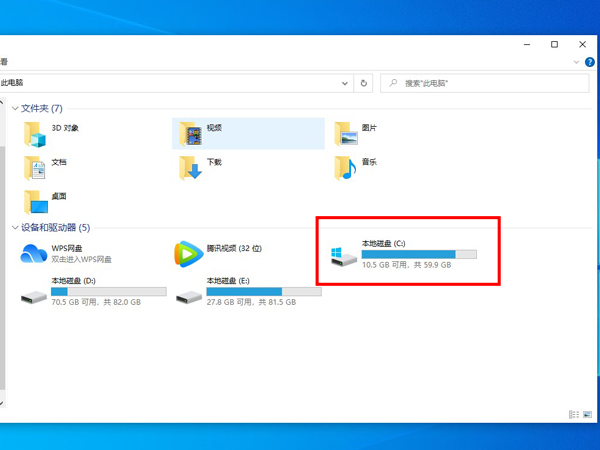Screen dimensions: 600x450
Task: Switch to large thumbnails view layout
Action: pos(586,414)
